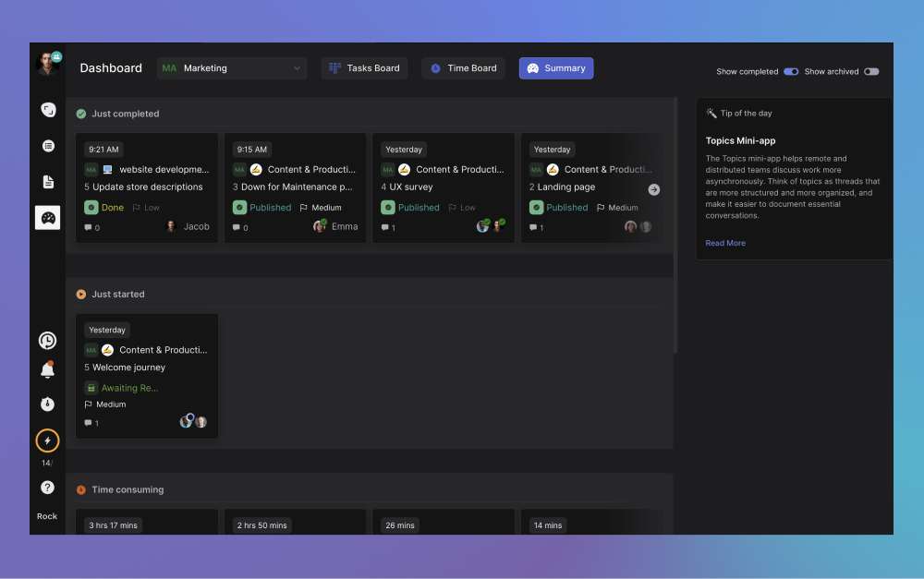Click the document notes icon in sidebar
This screenshot has height=579, width=924.
[47, 182]
